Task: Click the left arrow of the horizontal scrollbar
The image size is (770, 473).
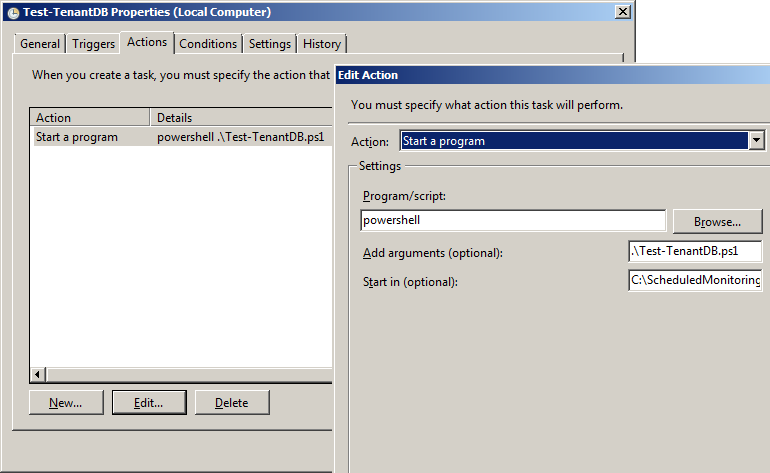Action: coord(39,375)
